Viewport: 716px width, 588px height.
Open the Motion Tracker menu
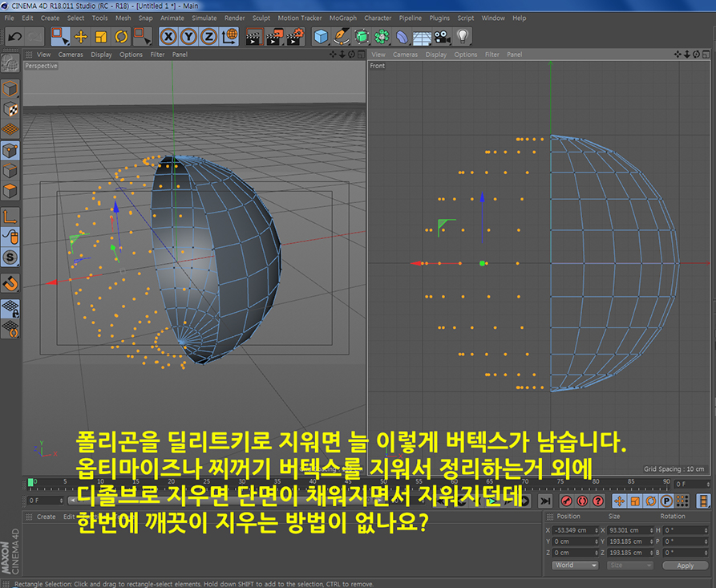pyautogui.click(x=300, y=18)
